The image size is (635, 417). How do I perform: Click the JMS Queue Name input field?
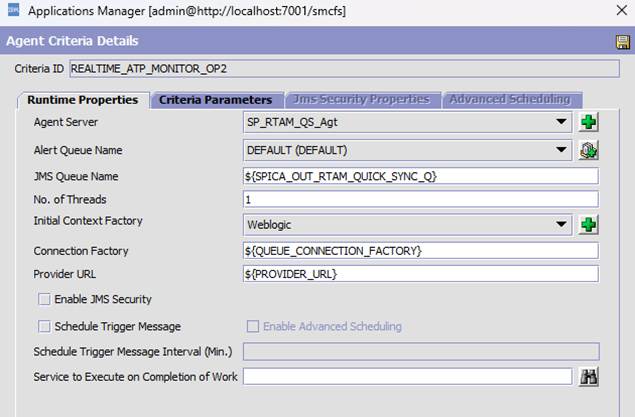[420, 176]
